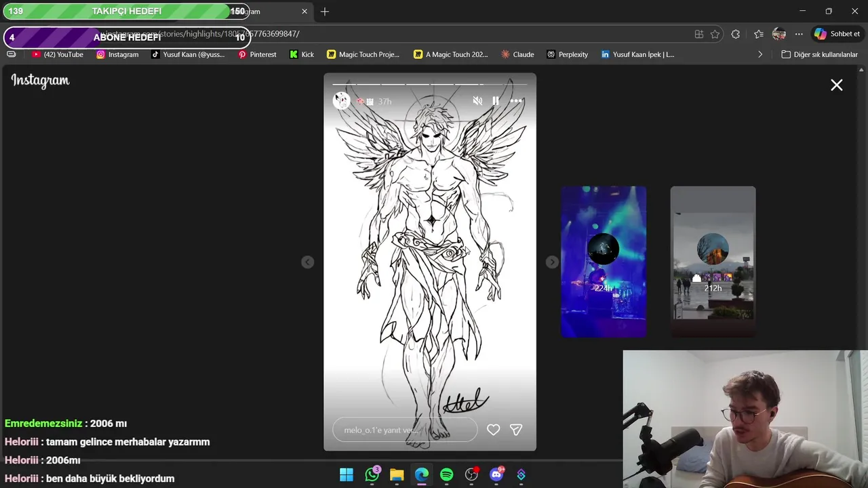The image size is (868, 488).
Task: Switch to Microsoft Edge on the taskbar
Action: tap(422, 474)
